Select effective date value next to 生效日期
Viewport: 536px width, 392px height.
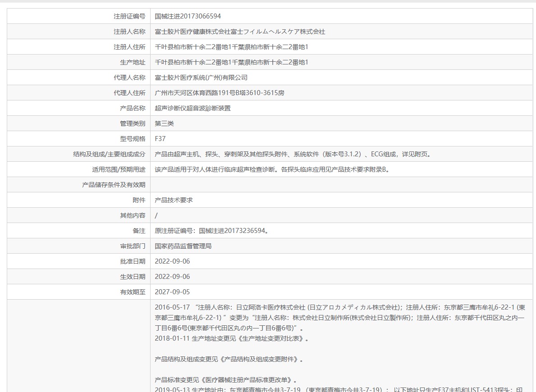(x=172, y=277)
